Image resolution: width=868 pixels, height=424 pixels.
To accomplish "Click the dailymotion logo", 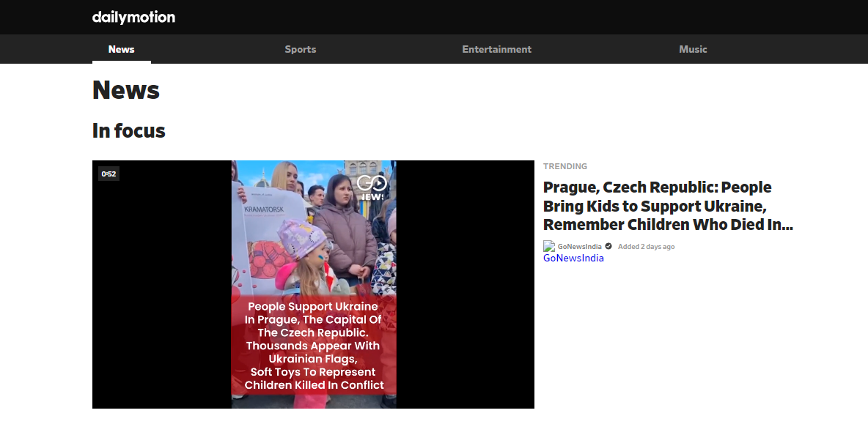I will pyautogui.click(x=133, y=17).
